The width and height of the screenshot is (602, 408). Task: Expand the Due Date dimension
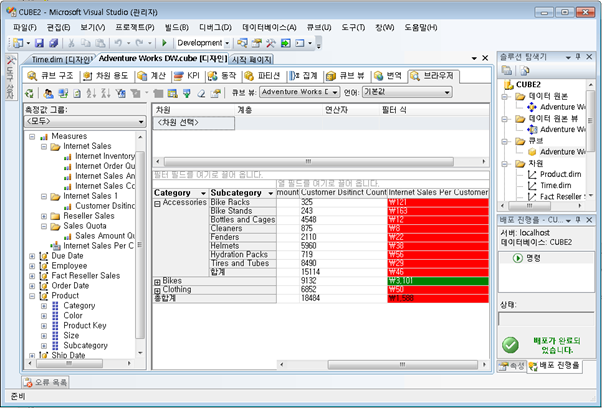[32, 256]
